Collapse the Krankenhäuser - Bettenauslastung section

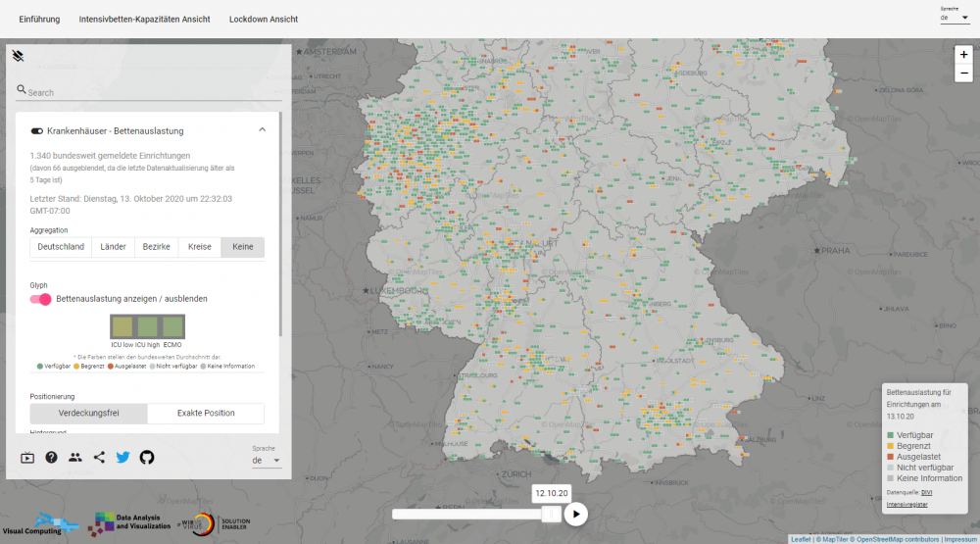(262, 130)
